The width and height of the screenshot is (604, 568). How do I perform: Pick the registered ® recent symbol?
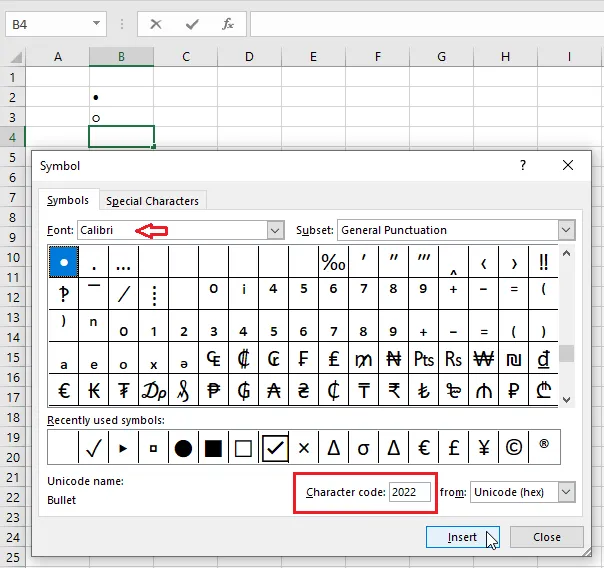pyautogui.click(x=544, y=447)
